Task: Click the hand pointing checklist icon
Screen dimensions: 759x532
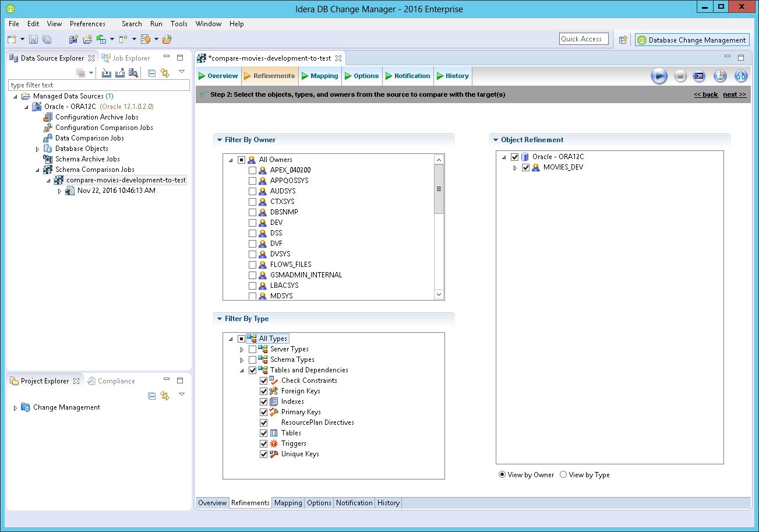Action: coord(146,40)
